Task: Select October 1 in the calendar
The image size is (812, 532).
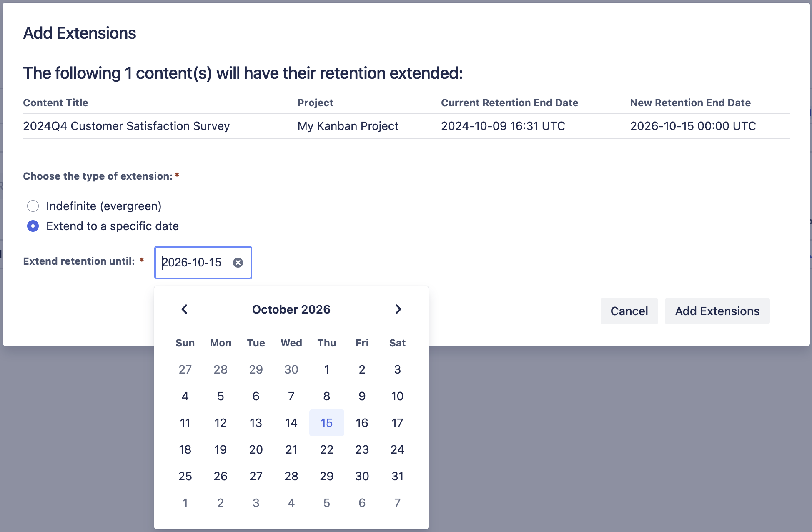Action: (326, 369)
